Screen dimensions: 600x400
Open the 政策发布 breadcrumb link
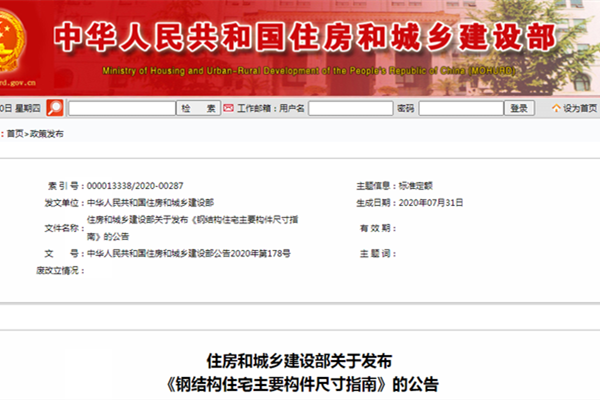46,134
